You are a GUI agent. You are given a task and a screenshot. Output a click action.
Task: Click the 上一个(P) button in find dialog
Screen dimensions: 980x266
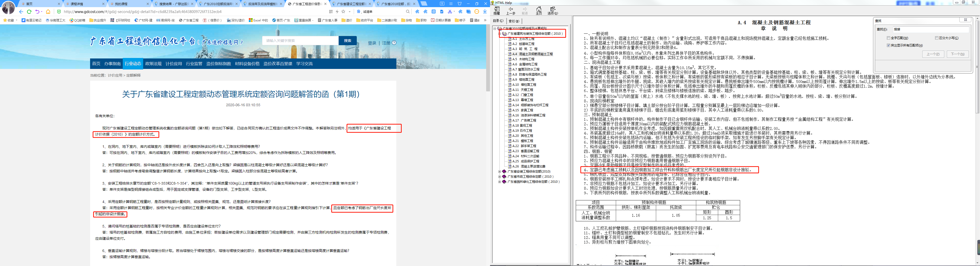pyautogui.click(x=933, y=54)
